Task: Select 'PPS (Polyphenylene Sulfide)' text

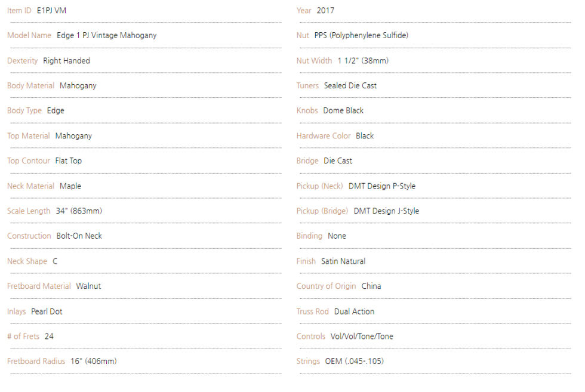Action: (x=362, y=35)
